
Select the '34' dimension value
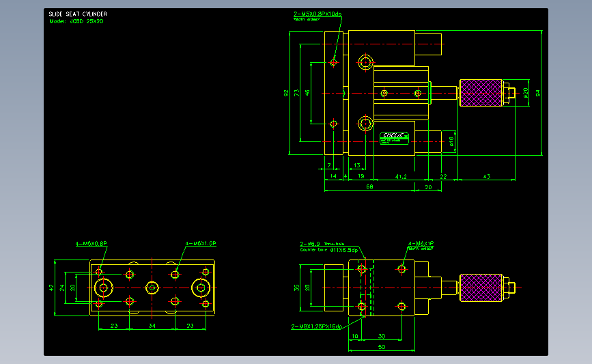coord(152,326)
